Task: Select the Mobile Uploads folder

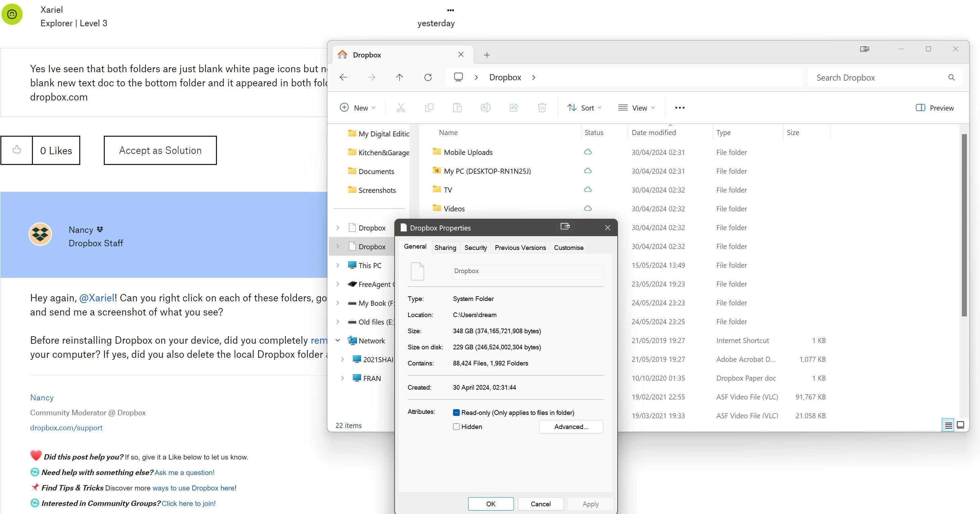Action: tap(468, 152)
